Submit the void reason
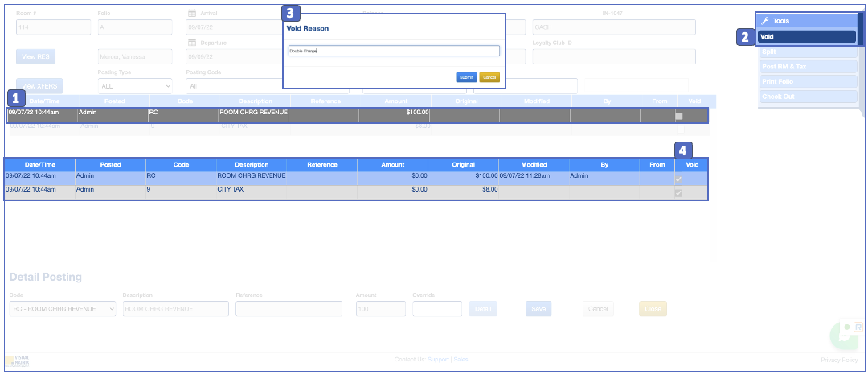The height and width of the screenshot is (375, 868). coord(466,77)
